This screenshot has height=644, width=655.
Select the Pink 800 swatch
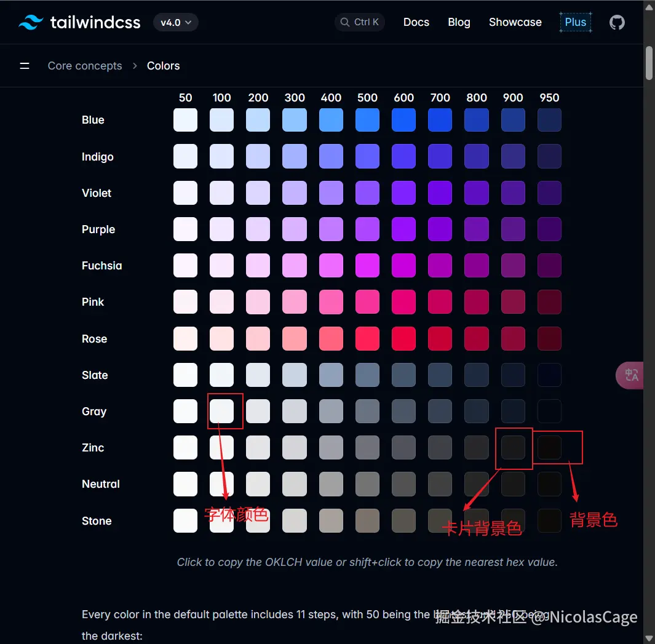[x=476, y=302]
